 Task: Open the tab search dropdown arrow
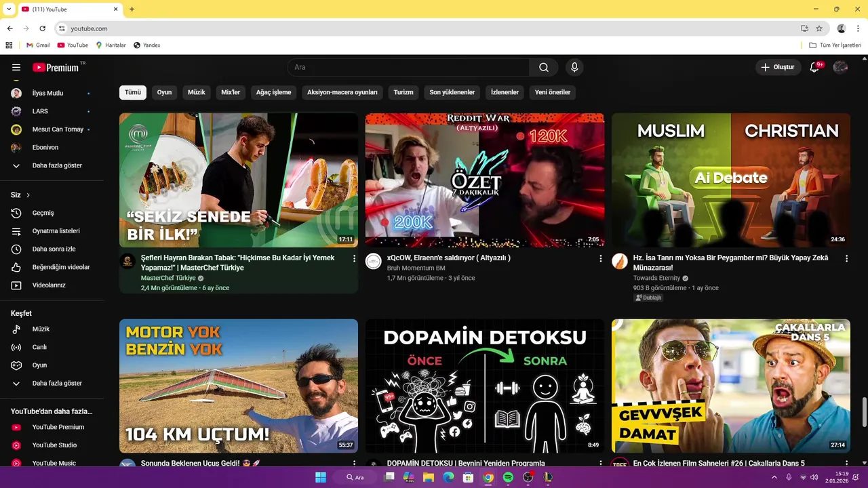(9, 9)
